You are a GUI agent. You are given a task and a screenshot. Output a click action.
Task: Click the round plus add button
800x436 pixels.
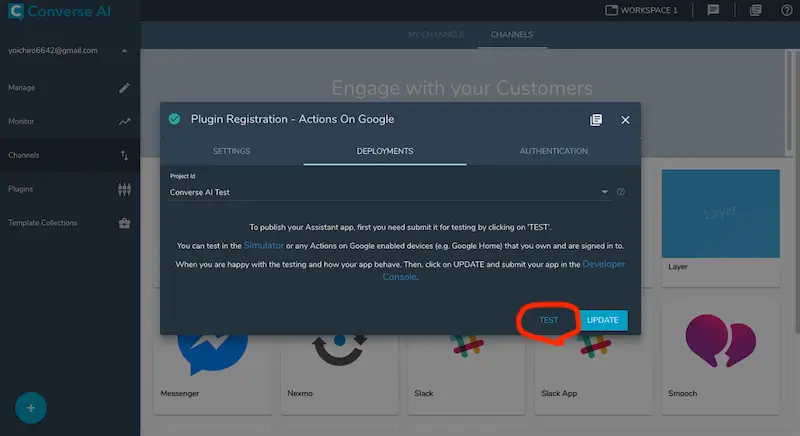[31, 408]
